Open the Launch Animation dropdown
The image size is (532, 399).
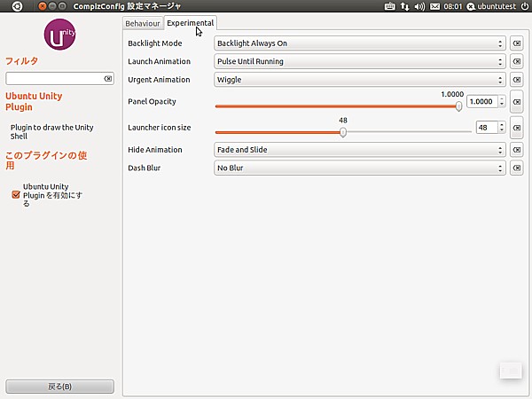(360, 61)
